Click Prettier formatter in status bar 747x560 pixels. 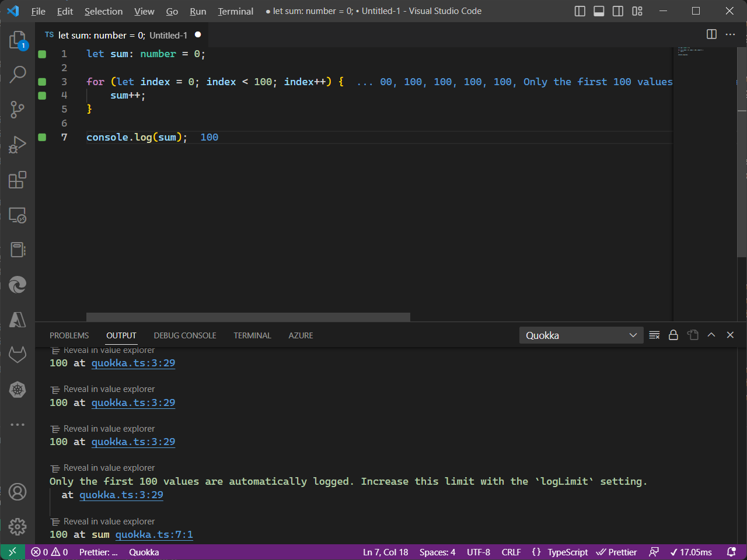coord(617,552)
